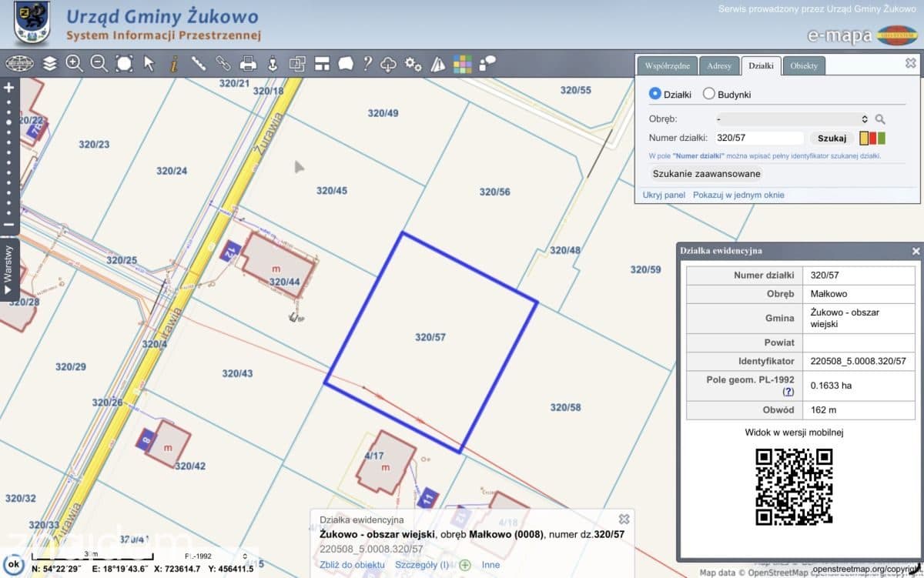The width and height of the screenshot is (924, 578).
Task: Switch to the Współrzędne tab
Action: [x=667, y=66]
